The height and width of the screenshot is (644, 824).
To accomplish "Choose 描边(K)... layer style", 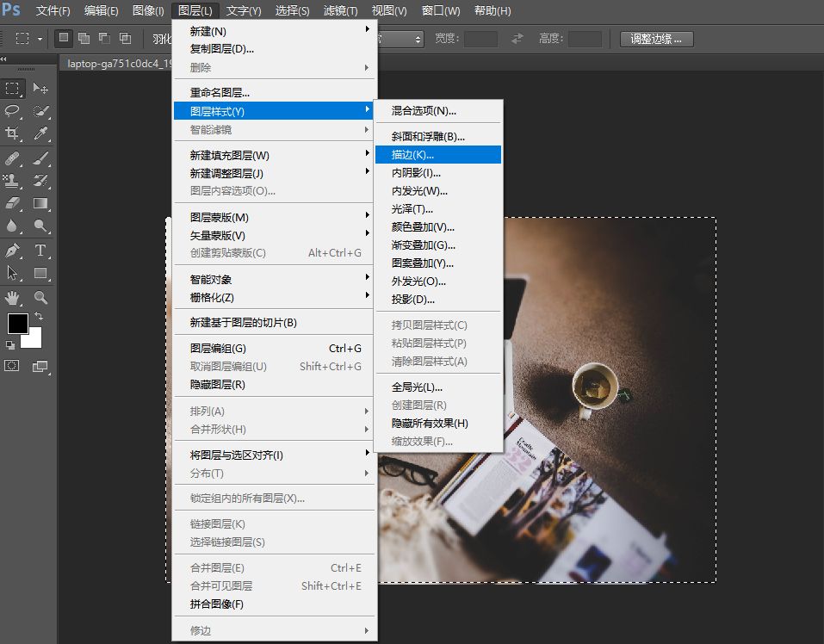I will point(438,154).
